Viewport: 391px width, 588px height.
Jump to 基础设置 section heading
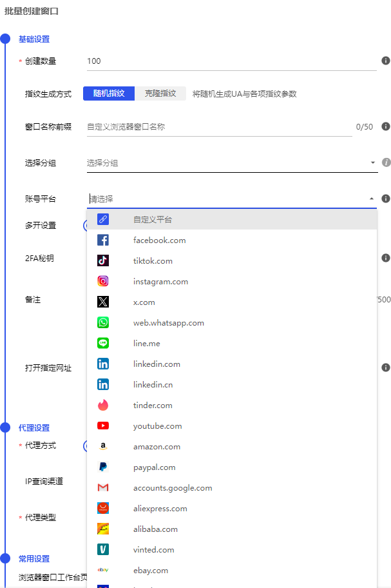tap(34, 39)
